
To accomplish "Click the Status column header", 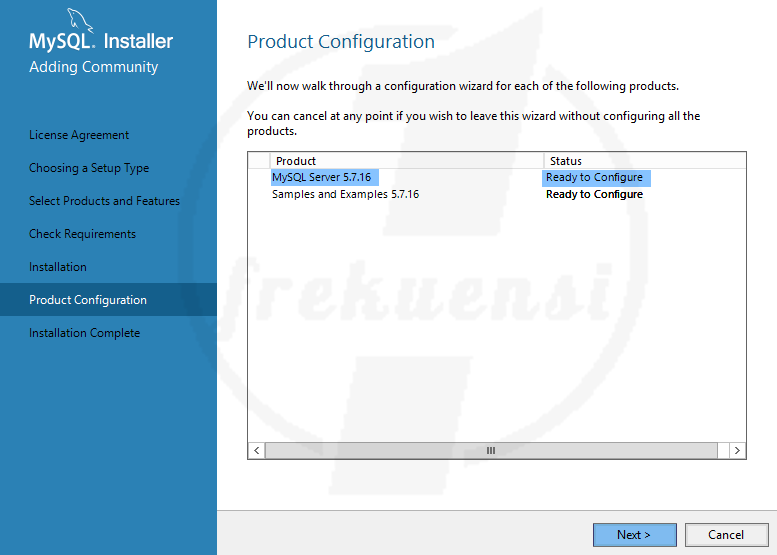I will coord(645,161).
